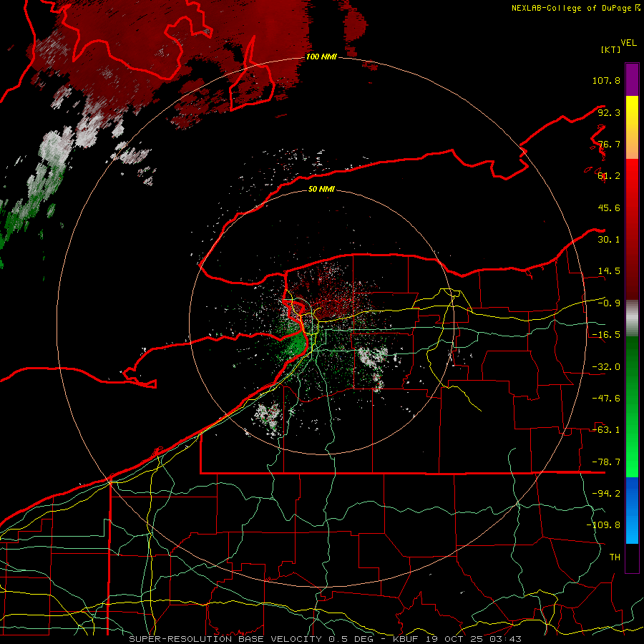This screenshot has height=644, width=644.
Task: Select the -47.6 scale value
Action: (606, 399)
